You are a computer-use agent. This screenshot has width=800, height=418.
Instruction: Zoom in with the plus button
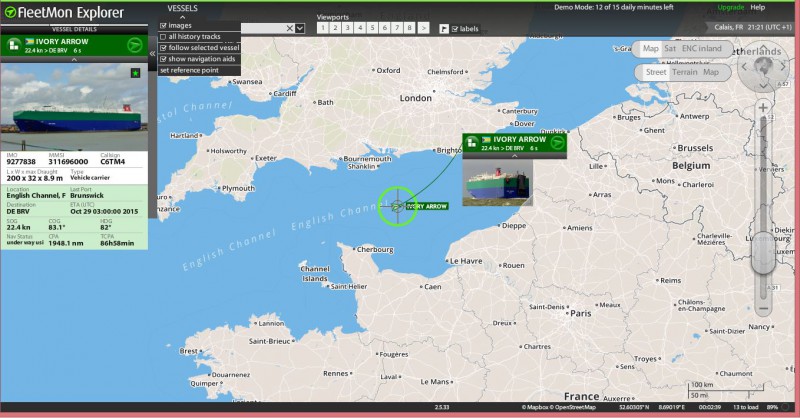763,108
